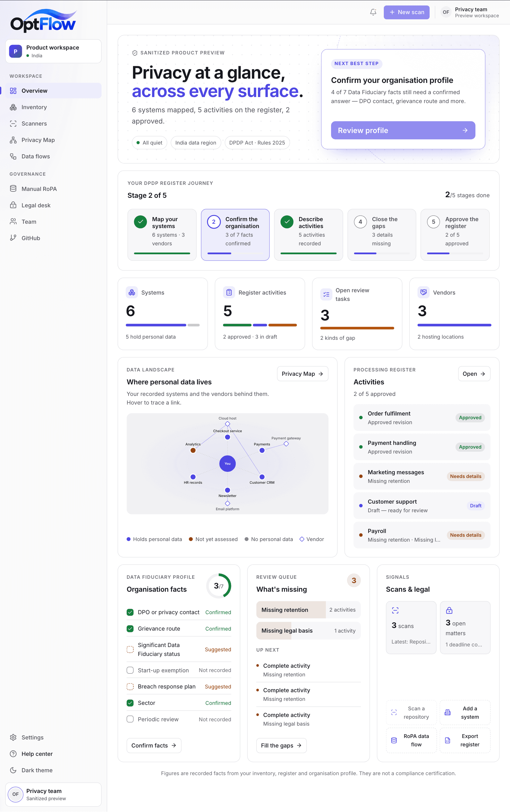Image resolution: width=510 pixels, height=812 pixels.
Task: Check the Start-up exemption checkbox
Action: 130,670
